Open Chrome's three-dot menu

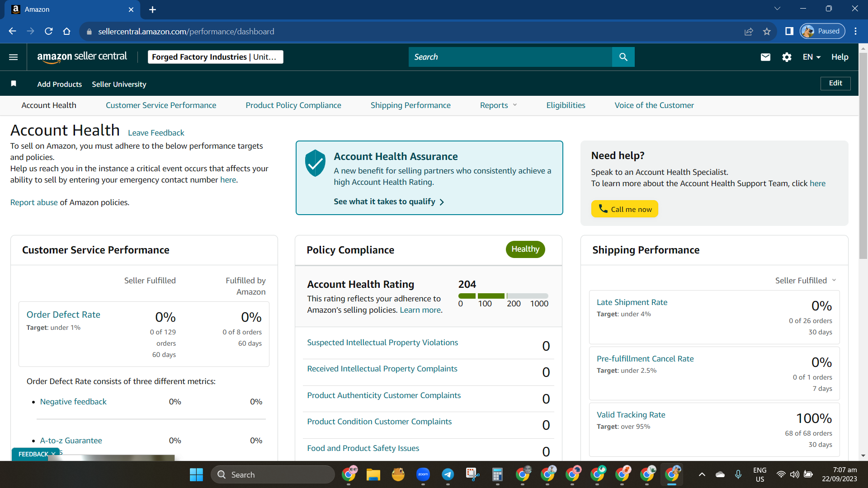coord(856,31)
